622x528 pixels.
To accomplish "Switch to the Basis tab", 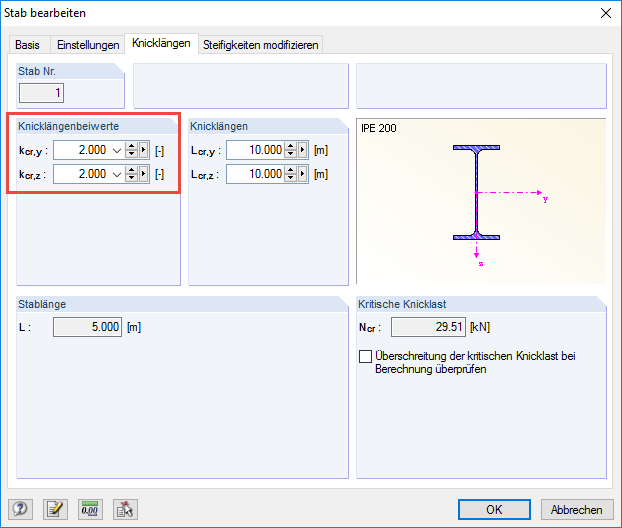I will [27, 45].
